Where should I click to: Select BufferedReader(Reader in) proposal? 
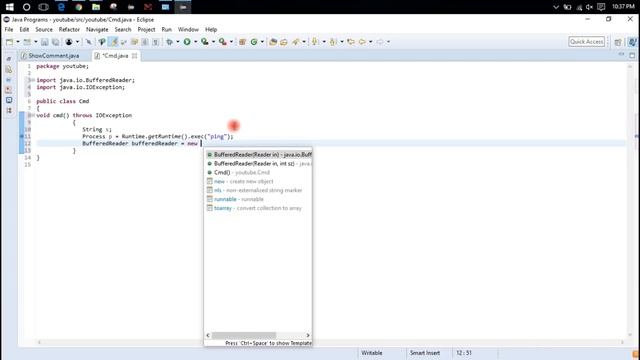click(258, 155)
